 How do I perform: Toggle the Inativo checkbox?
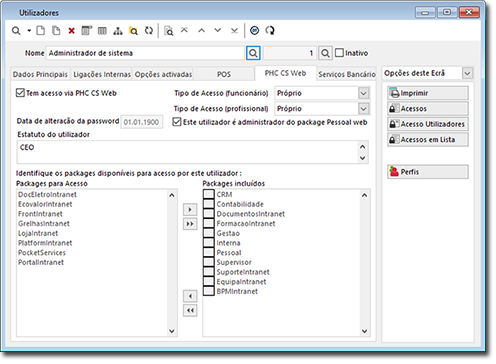[x=339, y=53]
